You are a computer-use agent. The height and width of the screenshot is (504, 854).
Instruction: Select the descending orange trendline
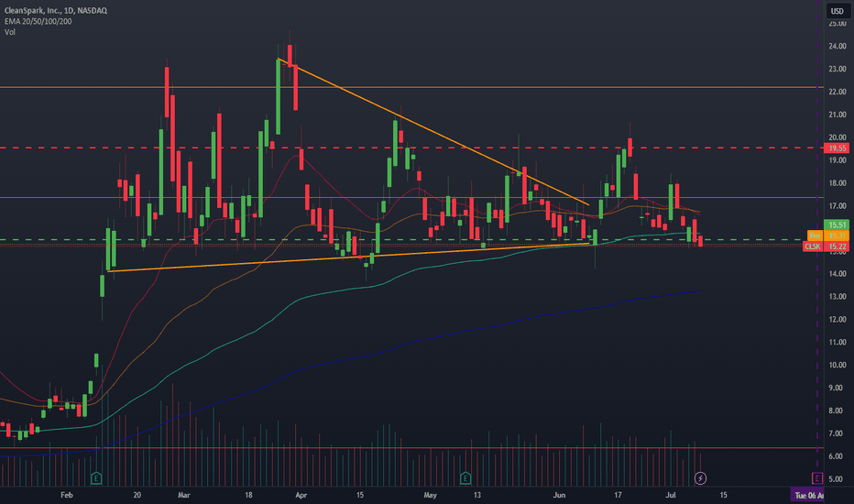pos(433,132)
